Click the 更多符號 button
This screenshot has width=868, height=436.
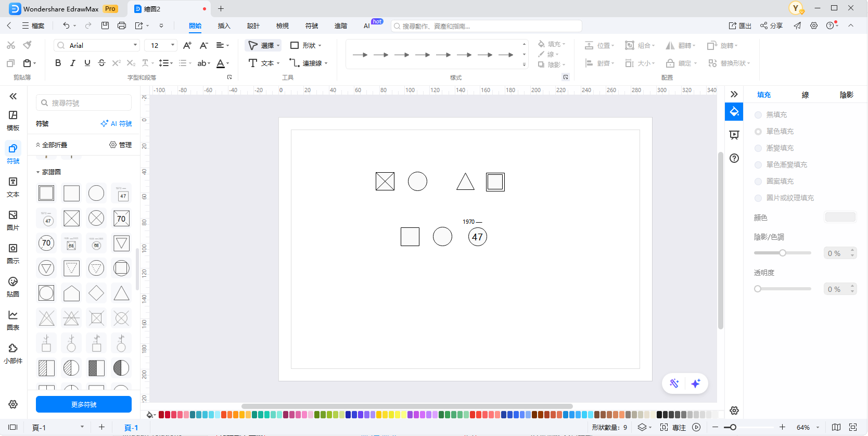click(84, 404)
